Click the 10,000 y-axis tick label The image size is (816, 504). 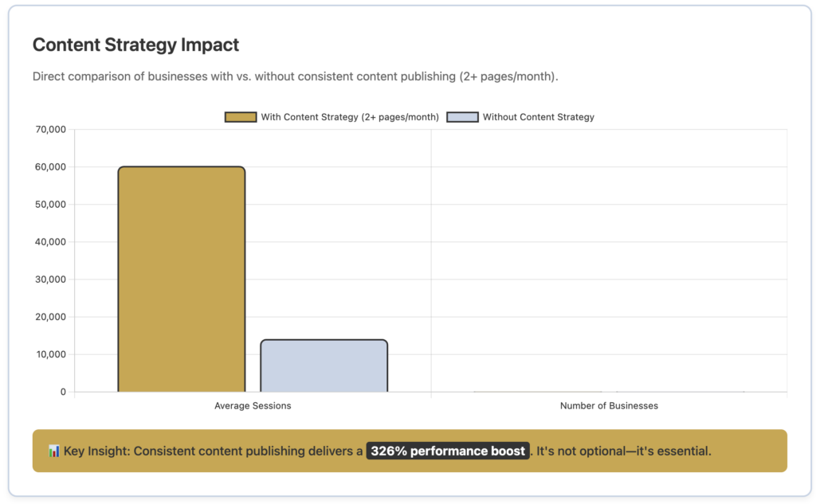pyautogui.click(x=49, y=354)
